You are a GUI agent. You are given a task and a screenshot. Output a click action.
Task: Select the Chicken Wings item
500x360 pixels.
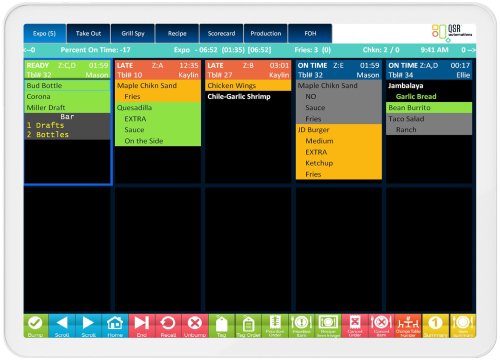click(x=248, y=86)
